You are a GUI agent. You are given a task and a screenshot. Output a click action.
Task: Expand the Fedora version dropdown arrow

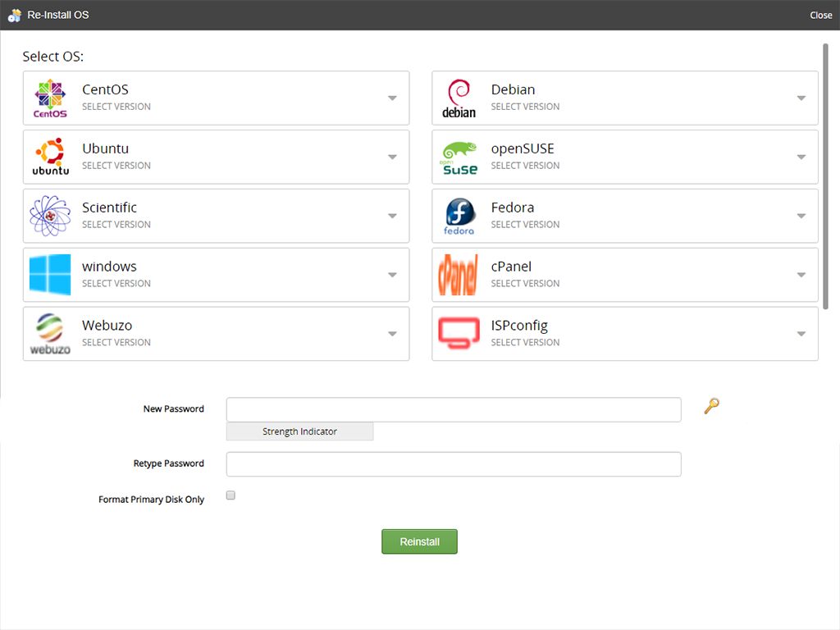(801, 217)
